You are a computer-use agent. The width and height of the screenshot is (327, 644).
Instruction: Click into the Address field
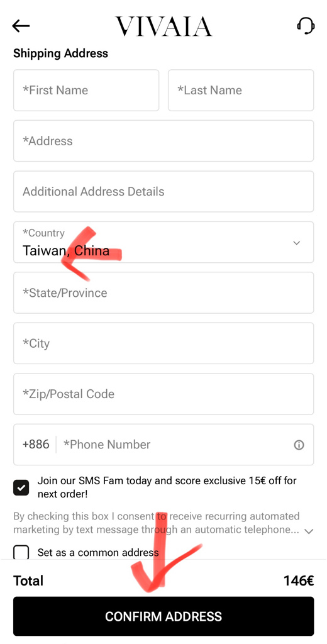pos(163,141)
